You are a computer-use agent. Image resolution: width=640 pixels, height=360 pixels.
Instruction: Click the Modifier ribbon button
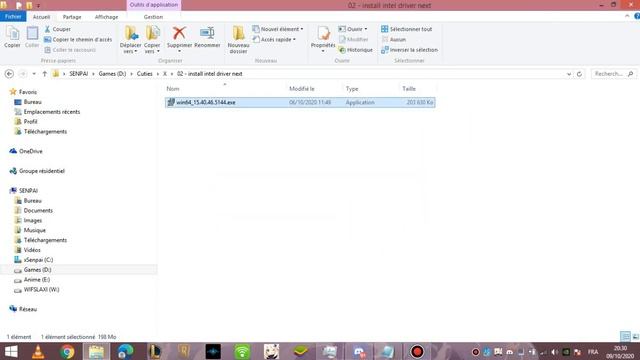pyautogui.click(x=354, y=39)
